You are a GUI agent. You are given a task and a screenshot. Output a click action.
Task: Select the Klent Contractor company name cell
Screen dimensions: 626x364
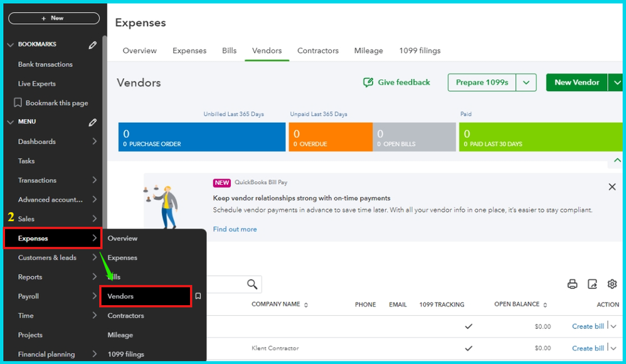[x=275, y=348]
